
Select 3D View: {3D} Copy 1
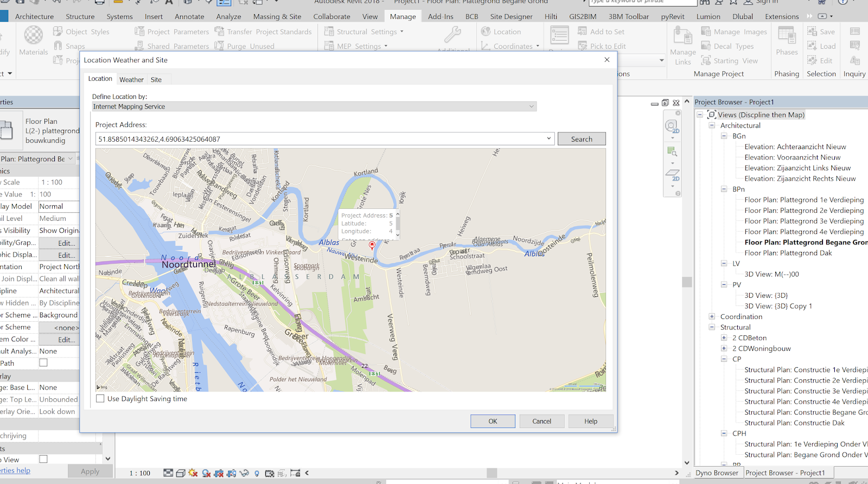778,306
